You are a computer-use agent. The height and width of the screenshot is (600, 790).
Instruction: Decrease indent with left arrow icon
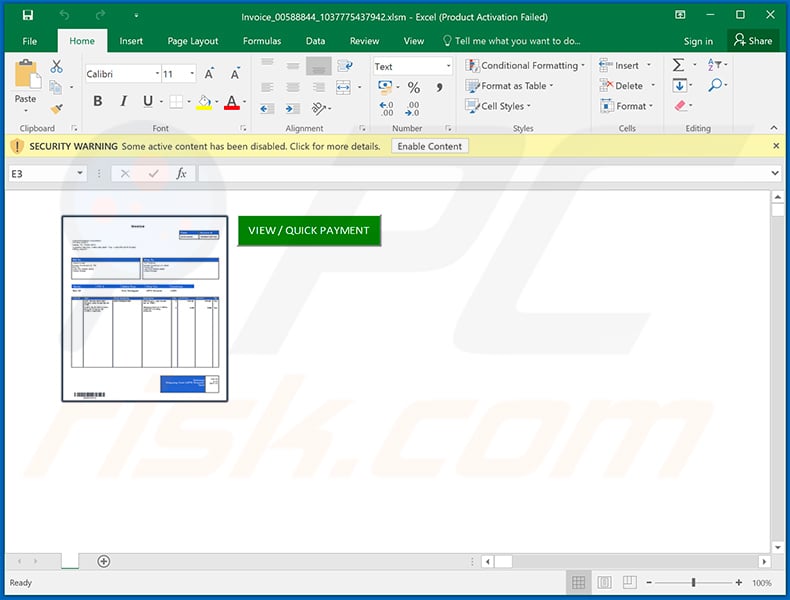pos(267,108)
